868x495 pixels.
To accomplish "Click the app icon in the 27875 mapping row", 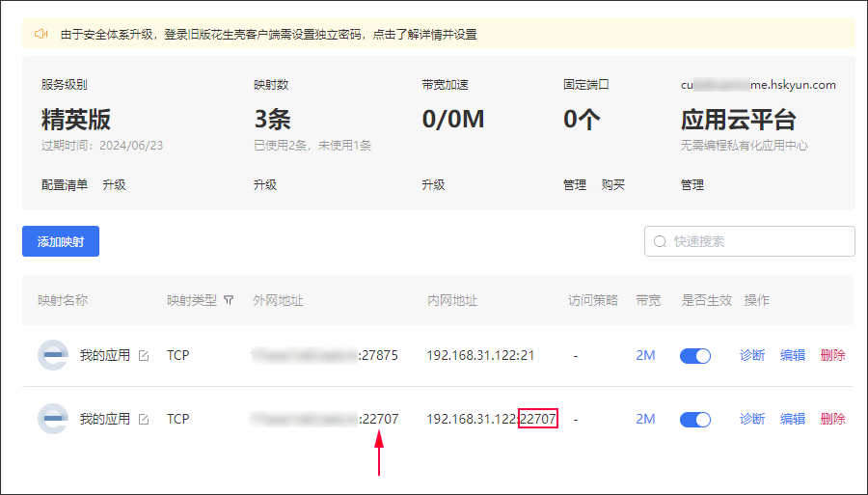I will (53, 355).
